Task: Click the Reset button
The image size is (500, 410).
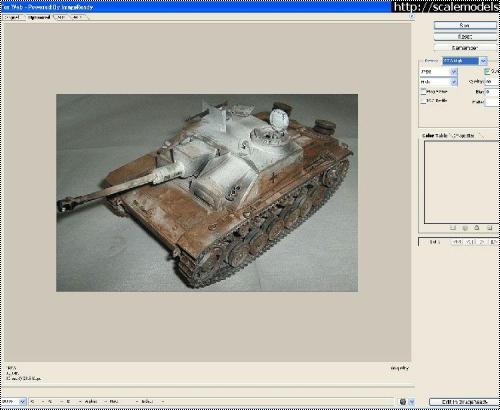Action: (465, 37)
